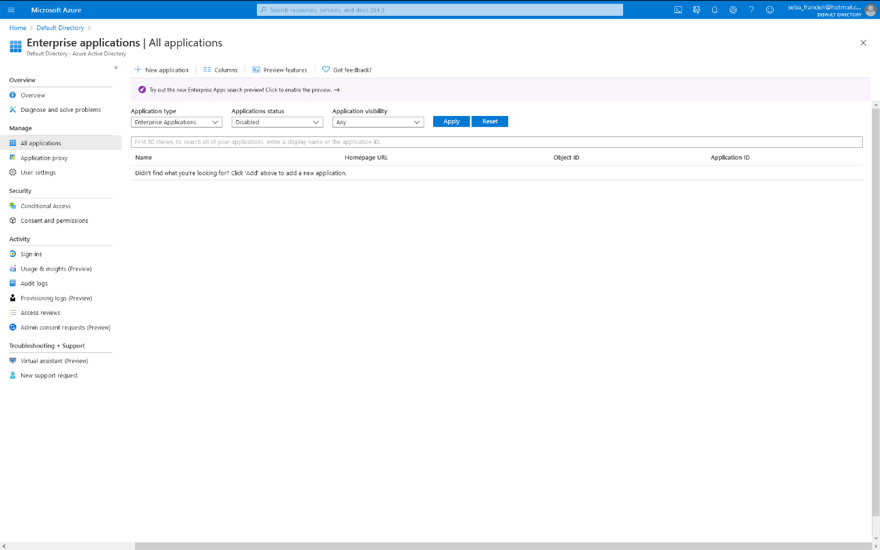Viewport: 880px width, 550px height.
Task: Open the feedback smiley icon
Action: point(770,10)
